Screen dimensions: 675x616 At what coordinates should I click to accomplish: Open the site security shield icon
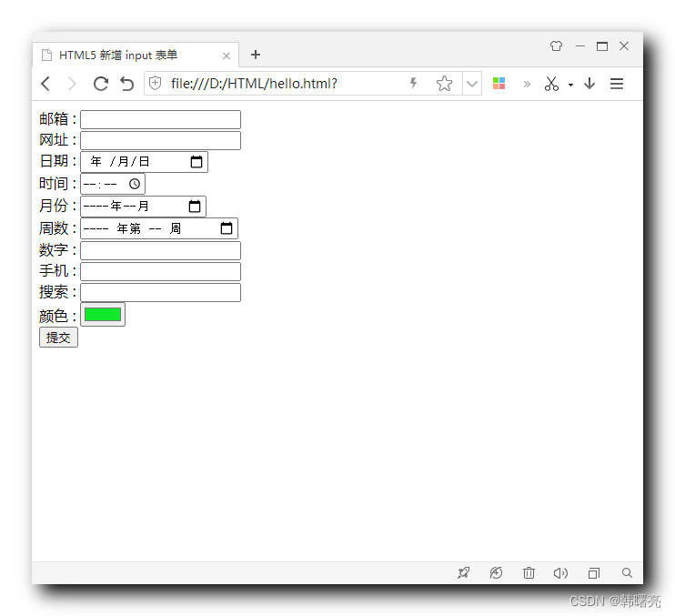click(x=155, y=83)
